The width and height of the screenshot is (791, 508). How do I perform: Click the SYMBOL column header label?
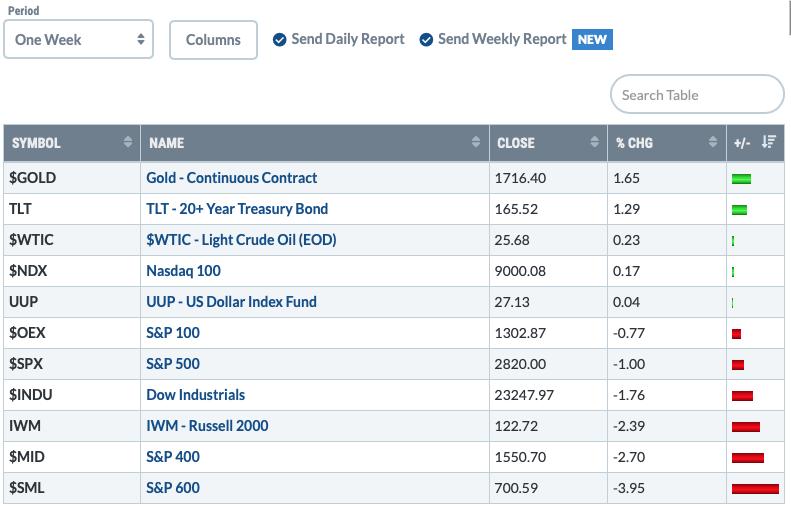[36, 143]
